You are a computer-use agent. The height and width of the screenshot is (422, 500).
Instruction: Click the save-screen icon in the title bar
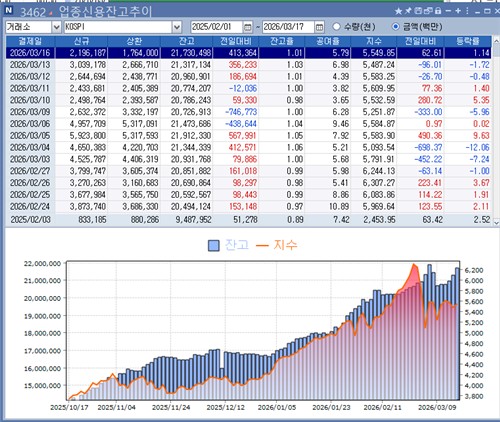coord(418,11)
